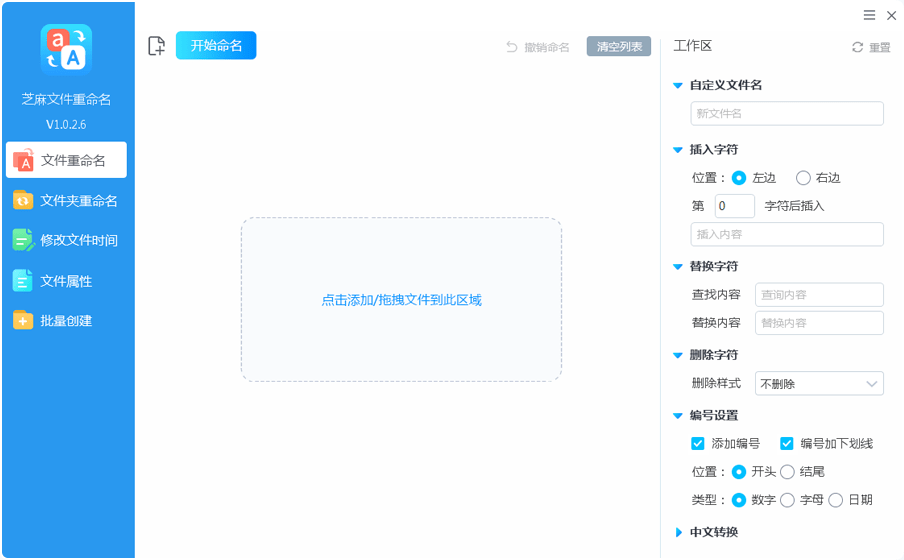Collapse the 删除字符 section
Viewport: 904px width, 560px height.
click(678, 355)
